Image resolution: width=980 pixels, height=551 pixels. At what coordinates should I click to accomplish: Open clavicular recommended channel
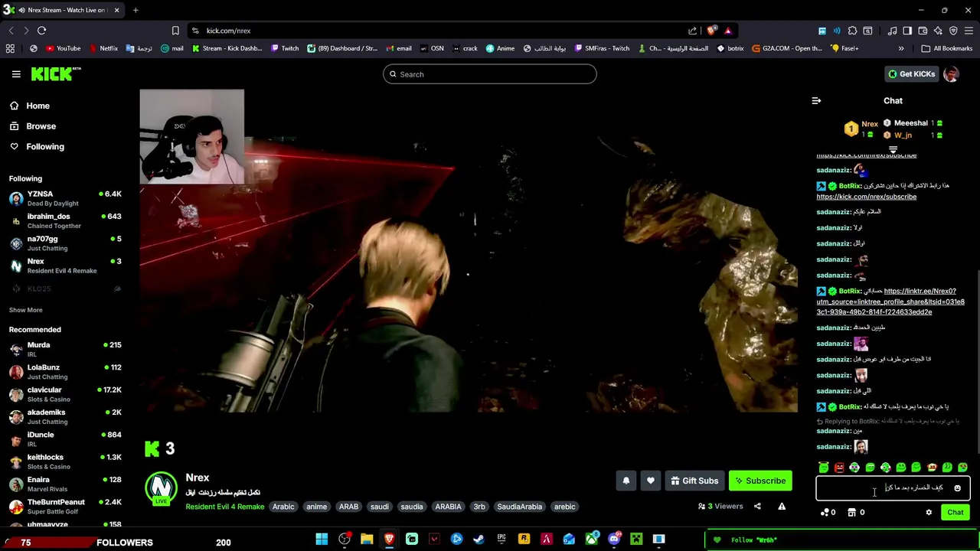[x=65, y=394]
